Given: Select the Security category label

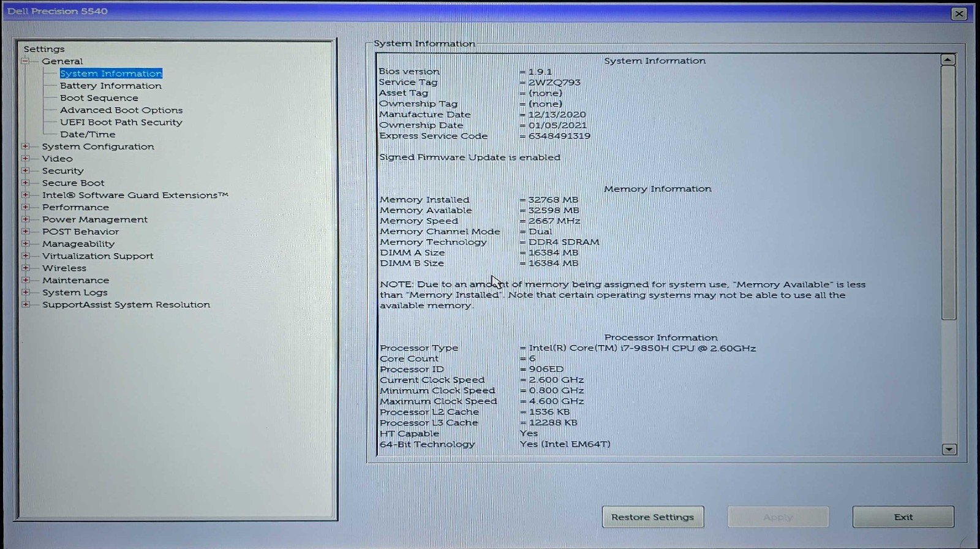Looking at the screenshot, I should click(62, 171).
